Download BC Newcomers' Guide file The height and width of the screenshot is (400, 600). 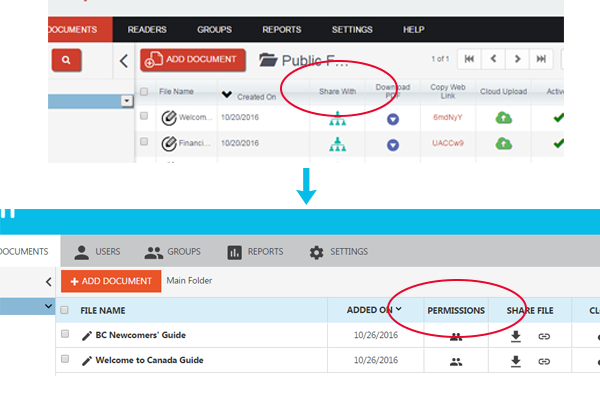click(x=516, y=336)
